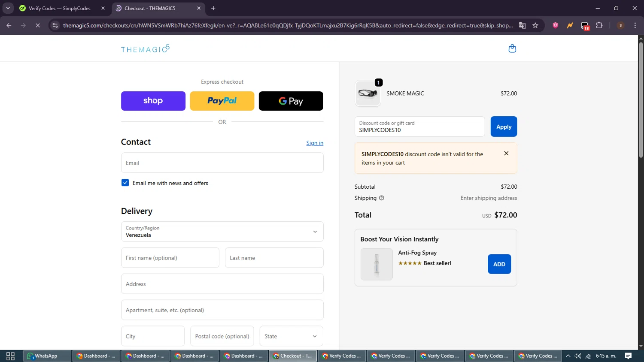Open the Extensions puzzle icon
This screenshot has width=644, height=362.
click(599, 25)
